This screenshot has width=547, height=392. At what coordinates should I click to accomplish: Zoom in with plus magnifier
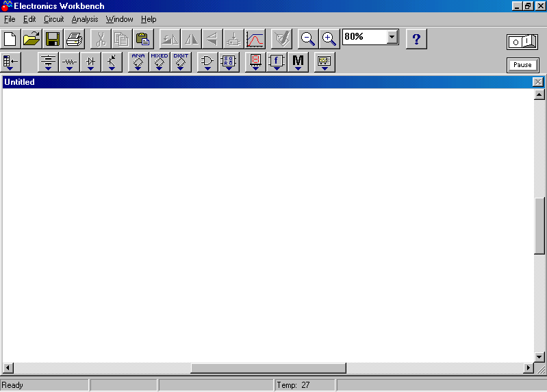click(x=329, y=39)
